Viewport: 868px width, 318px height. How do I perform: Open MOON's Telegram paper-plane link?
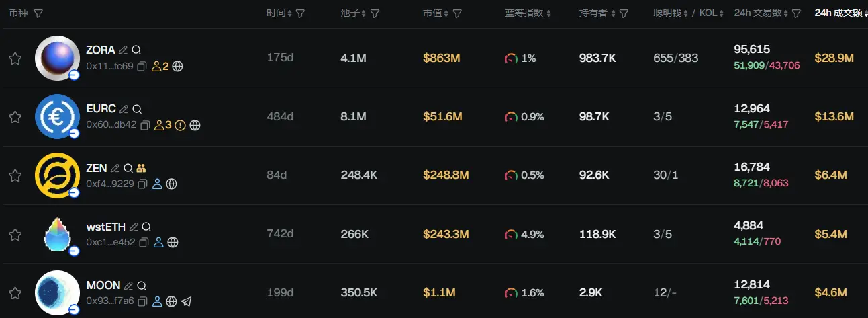(x=186, y=301)
